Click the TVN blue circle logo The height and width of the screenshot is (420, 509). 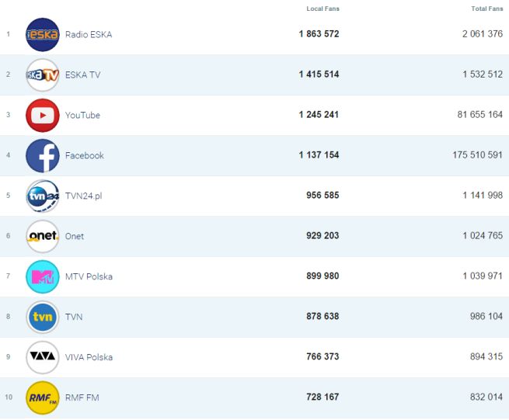point(42,318)
